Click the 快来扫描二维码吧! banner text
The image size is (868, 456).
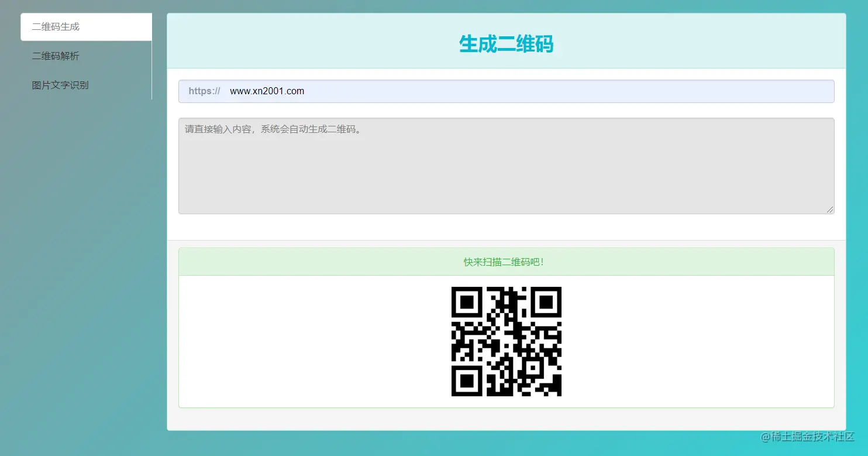point(504,262)
